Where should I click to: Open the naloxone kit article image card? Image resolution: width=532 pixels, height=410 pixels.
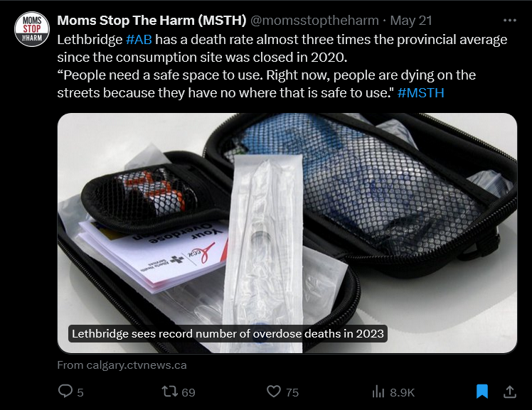287,233
